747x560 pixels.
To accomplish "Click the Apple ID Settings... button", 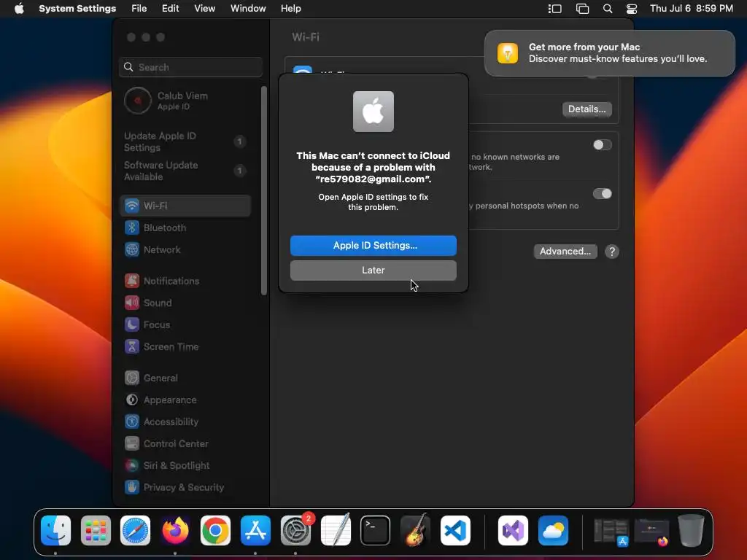I will pos(373,246).
